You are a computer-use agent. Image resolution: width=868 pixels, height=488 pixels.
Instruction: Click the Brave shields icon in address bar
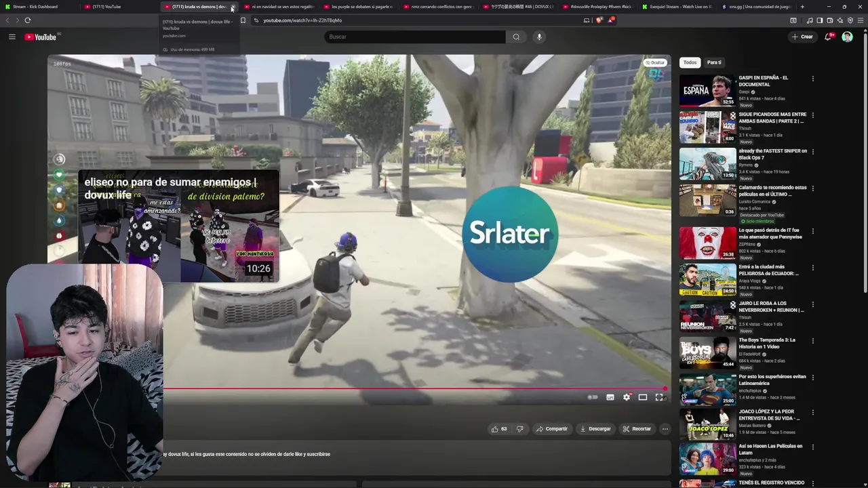click(x=599, y=20)
